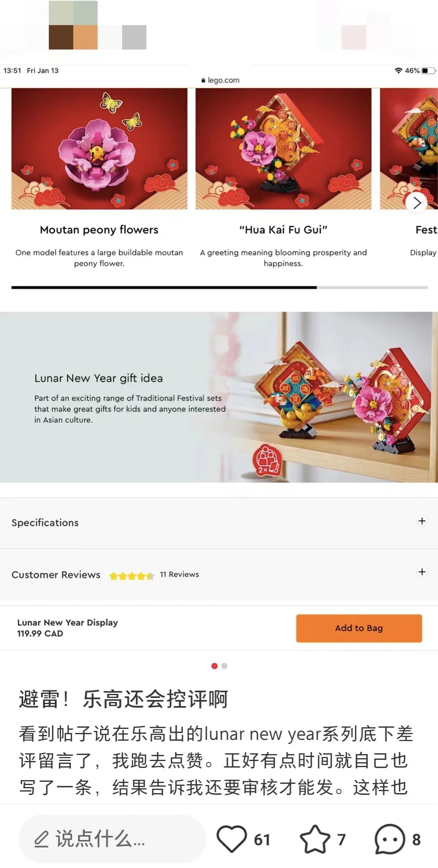438x868 pixels.
Task: Expand the Specifications section
Action: (219, 523)
